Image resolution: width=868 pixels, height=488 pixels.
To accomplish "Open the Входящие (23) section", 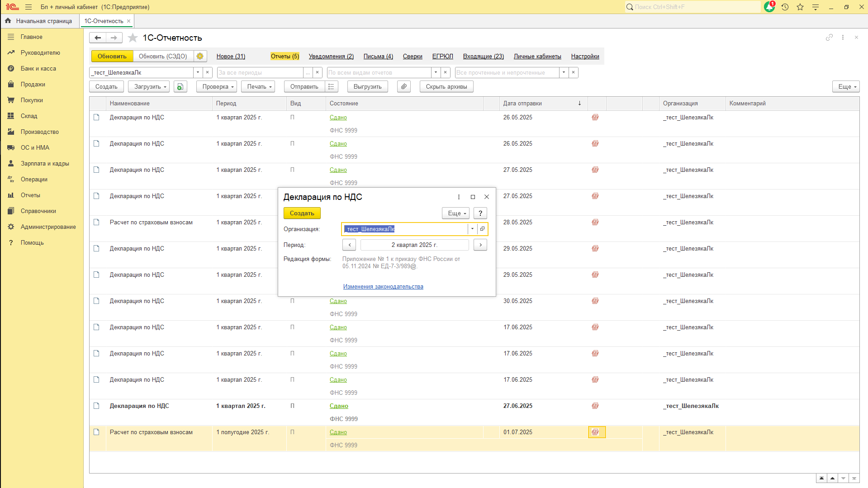I will pyautogui.click(x=484, y=56).
